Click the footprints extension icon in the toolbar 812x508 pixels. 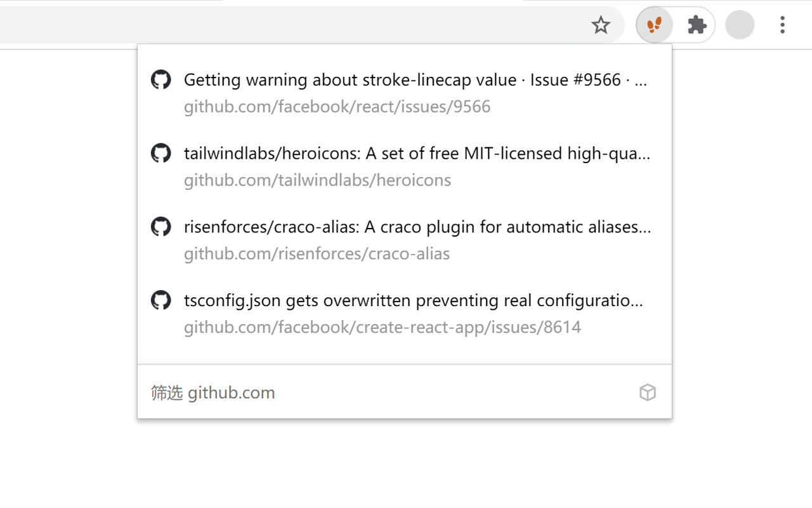pos(654,25)
